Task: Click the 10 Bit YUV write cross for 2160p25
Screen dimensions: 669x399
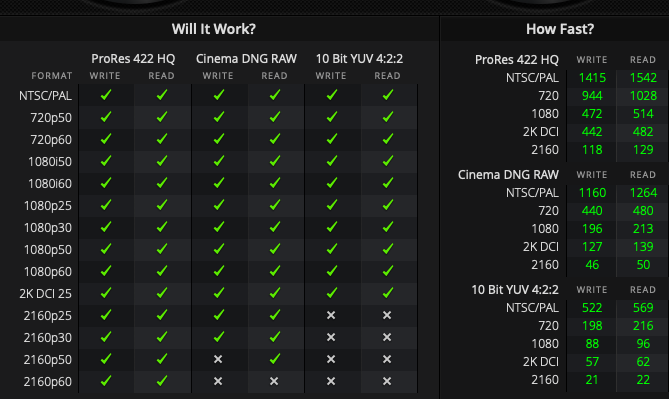Action: tap(331, 315)
